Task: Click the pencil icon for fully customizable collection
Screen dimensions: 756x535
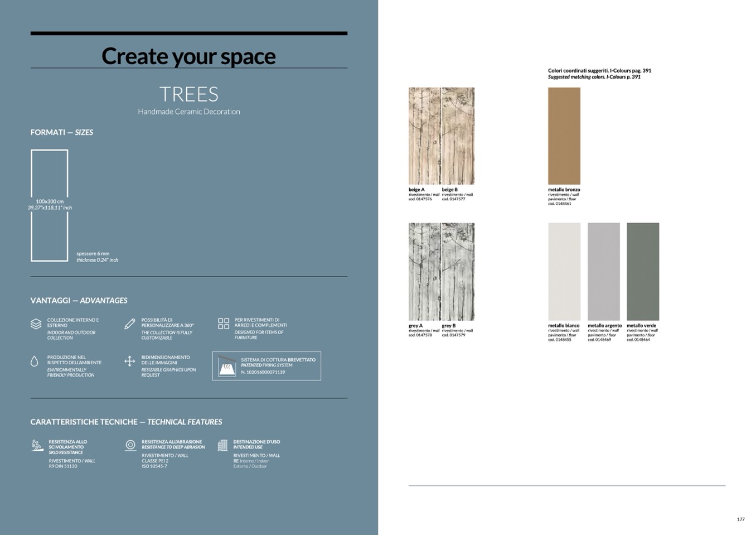Action: [130, 324]
